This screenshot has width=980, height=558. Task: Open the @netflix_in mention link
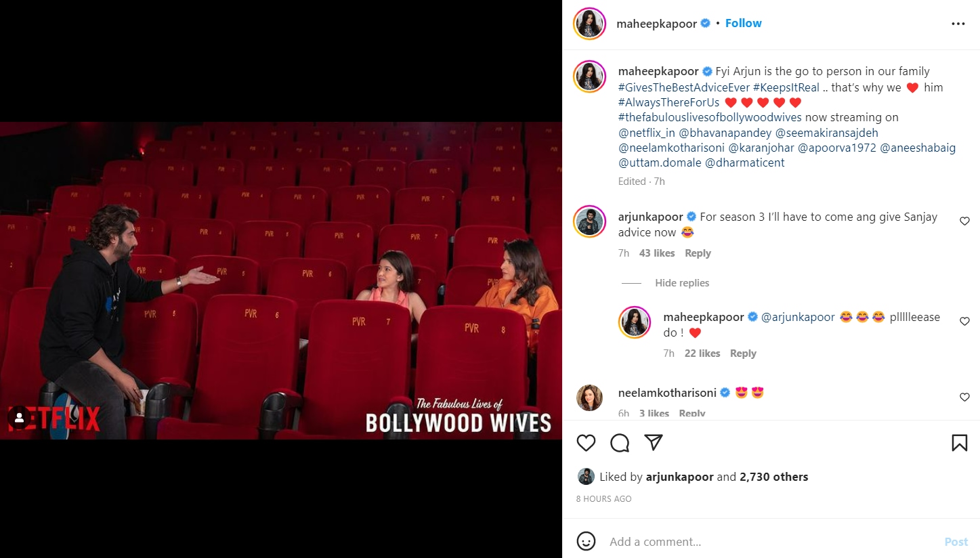[647, 133]
